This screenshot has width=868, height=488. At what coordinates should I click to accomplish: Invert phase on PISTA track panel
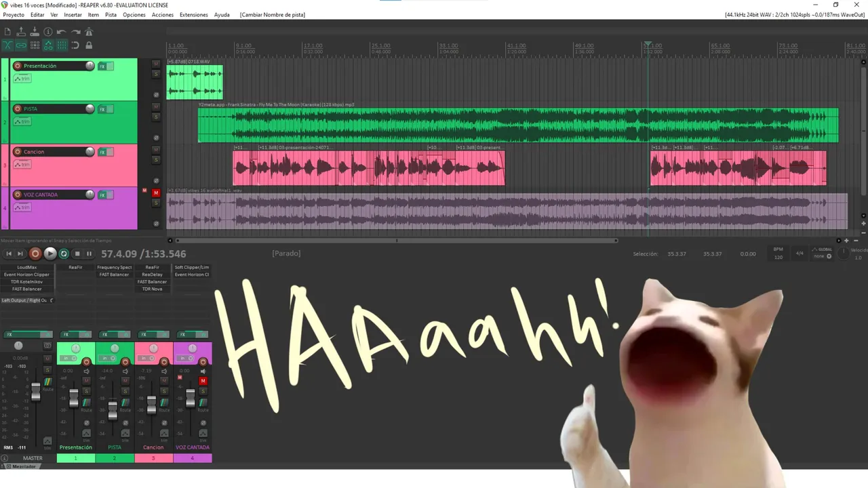tap(156, 138)
